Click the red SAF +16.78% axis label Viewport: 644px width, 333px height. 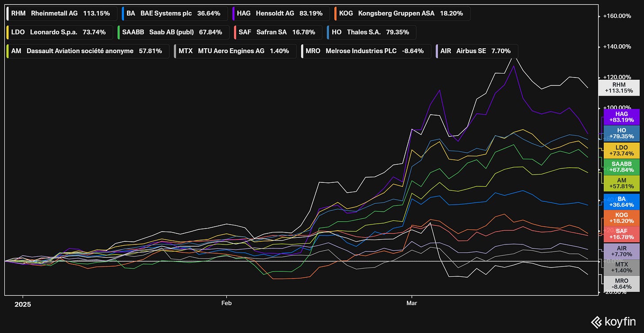(x=621, y=234)
